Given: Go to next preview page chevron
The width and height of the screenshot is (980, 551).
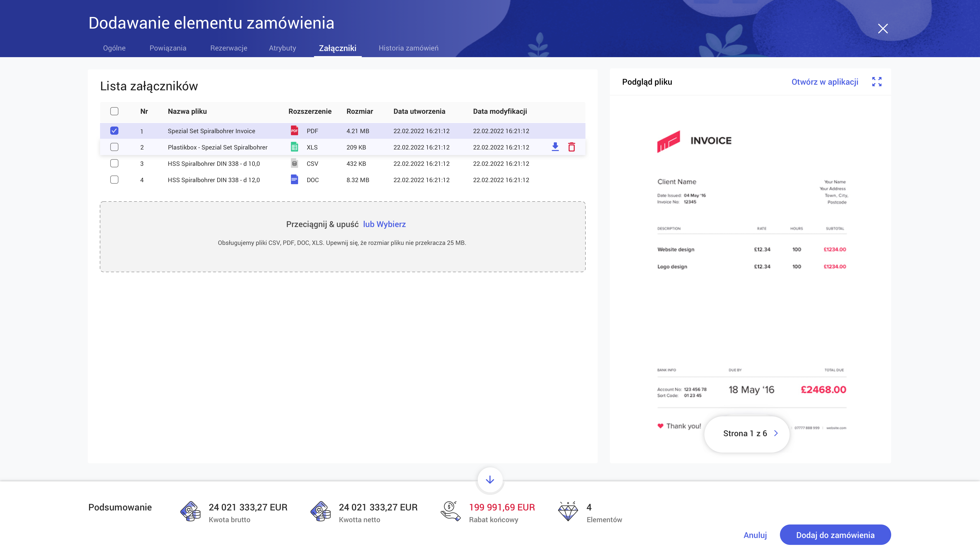Looking at the screenshot, I should click(x=776, y=433).
